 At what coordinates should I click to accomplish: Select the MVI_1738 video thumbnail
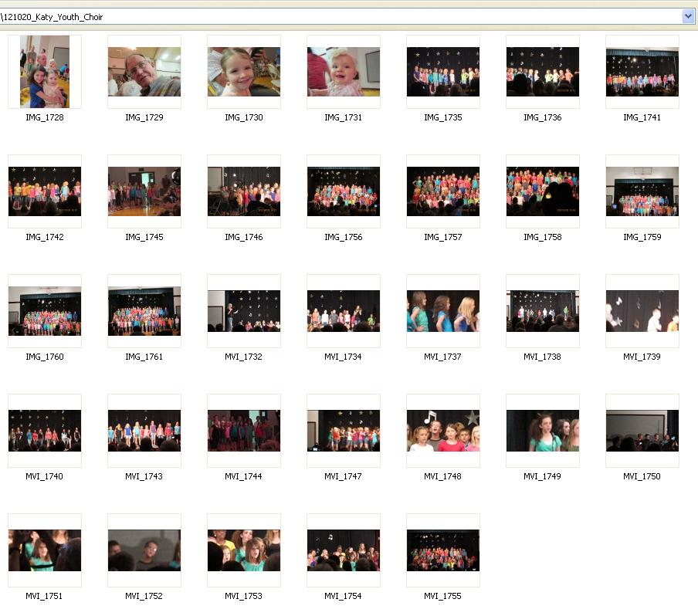pos(543,311)
